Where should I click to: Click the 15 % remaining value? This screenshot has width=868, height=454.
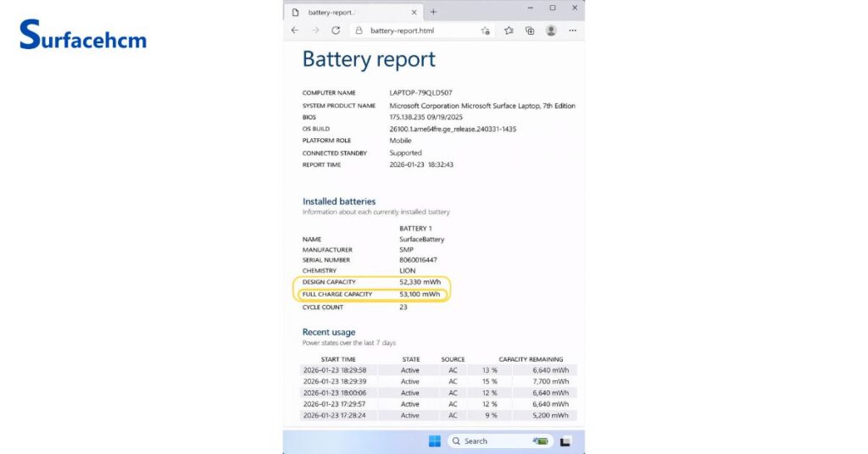pos(489,381)
